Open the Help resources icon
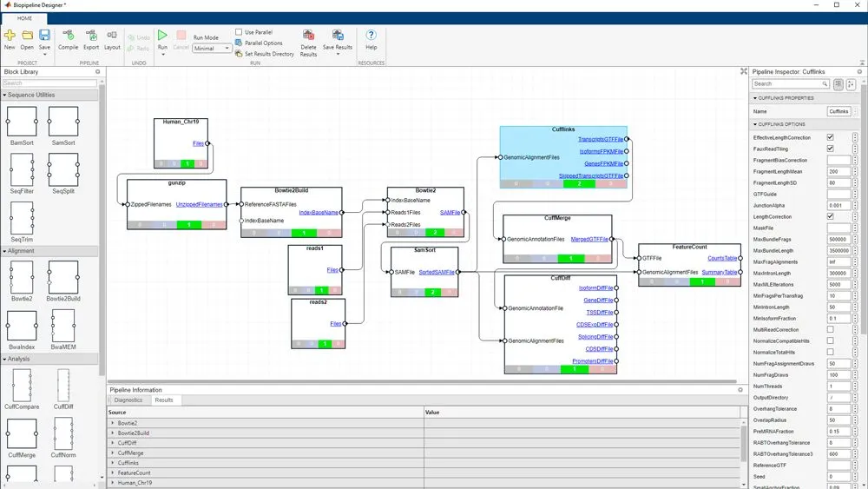 coord(371,36)
